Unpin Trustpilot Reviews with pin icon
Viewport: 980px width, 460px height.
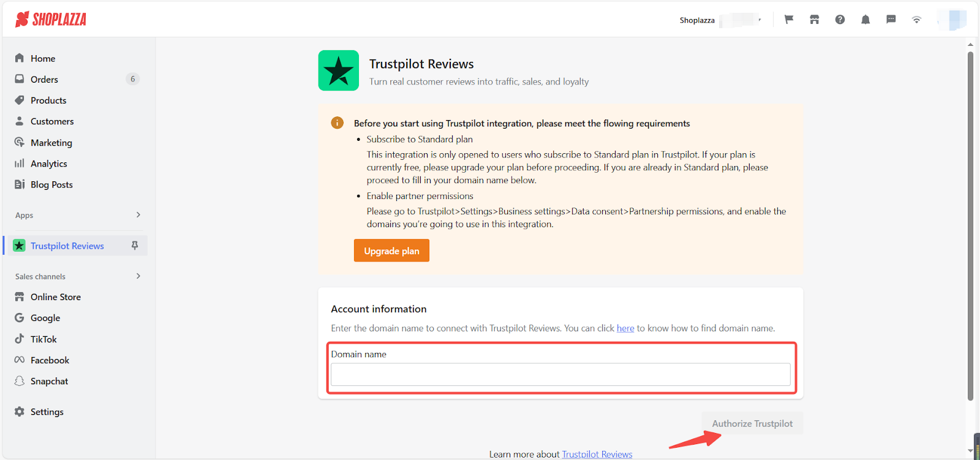135,246
